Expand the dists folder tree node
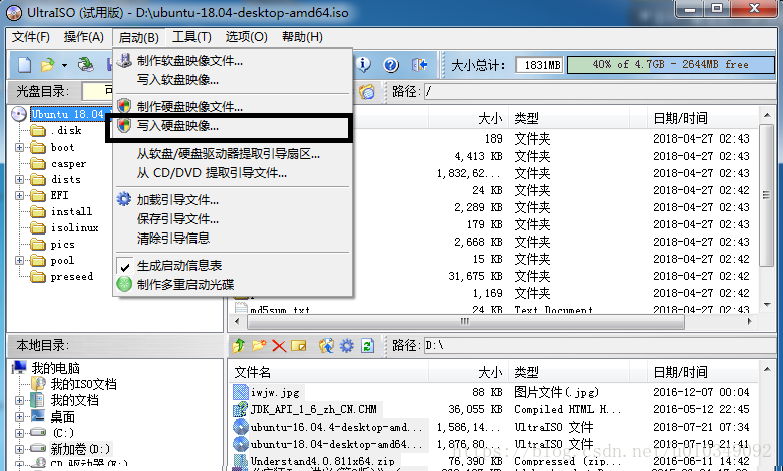This screenshot has height=471, width=783. pos(19,179)
